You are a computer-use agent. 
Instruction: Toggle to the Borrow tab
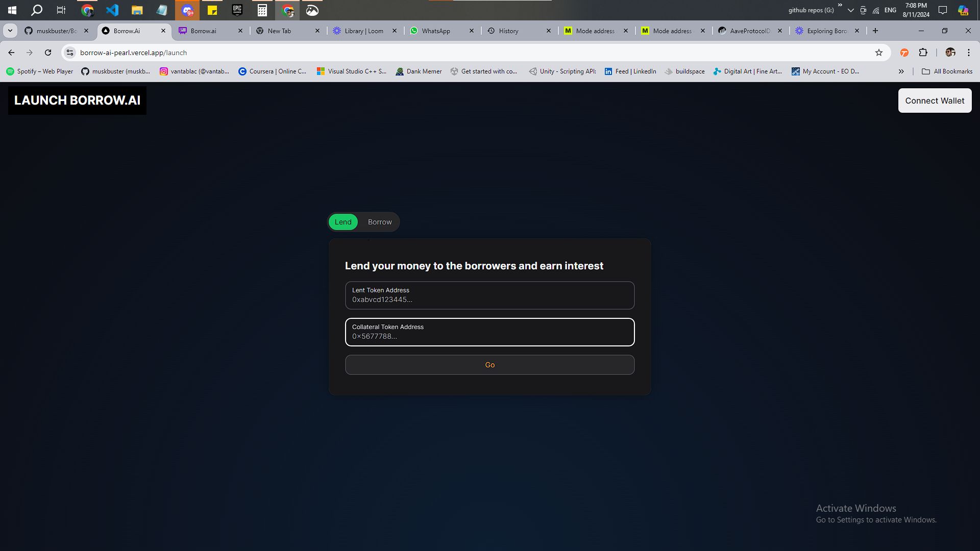point(380,221)
